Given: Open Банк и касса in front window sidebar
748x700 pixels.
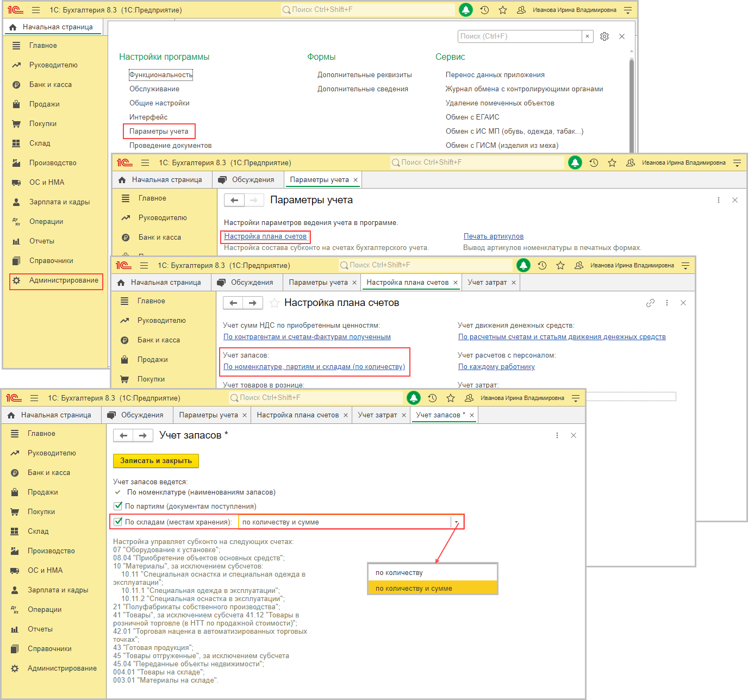Looking at the screenshot, I should pos(49,473).
